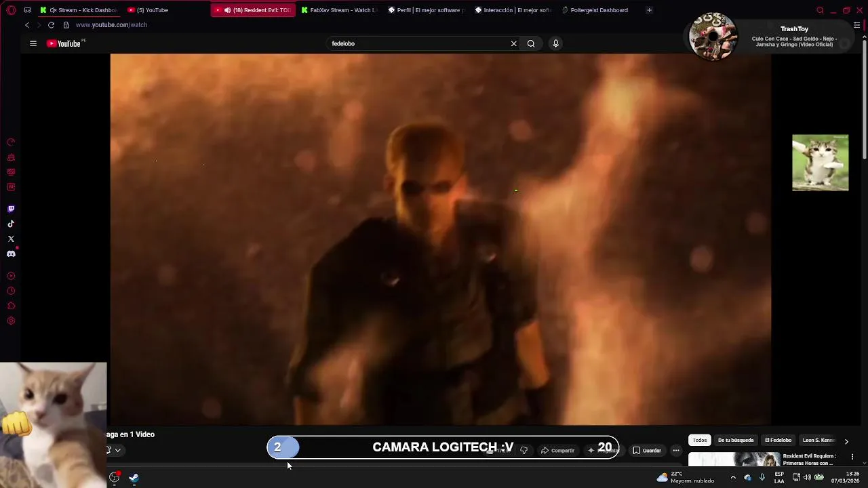Select the (18) Resident Evil tab
This screenshot has width=868, height=488.
pos(253,10)
